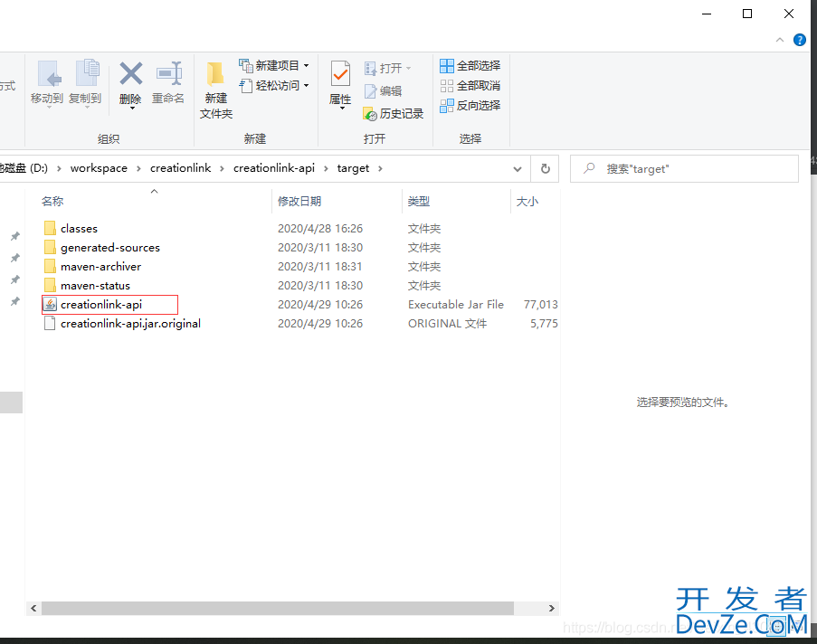This screenshot has width=817, height=644.
Task: Click the search magnifier icon
Action: coord(589,168)
